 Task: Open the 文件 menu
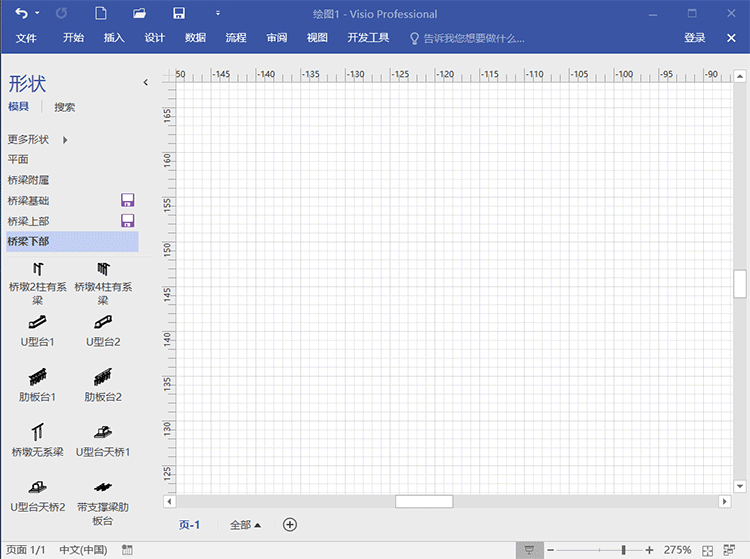(26, 38)
